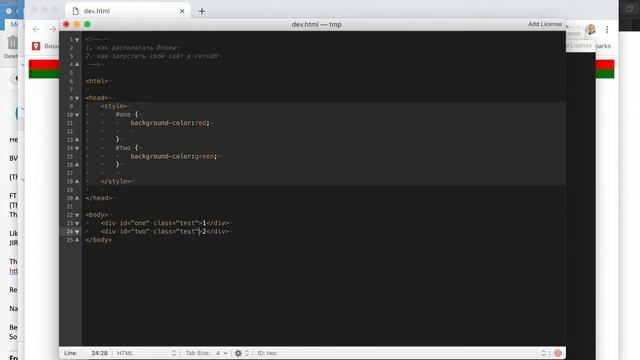The height and width of the screenshot is (360, 640).
Task: Click line number 19 in gutter
Action: click(x=70, y=190)
